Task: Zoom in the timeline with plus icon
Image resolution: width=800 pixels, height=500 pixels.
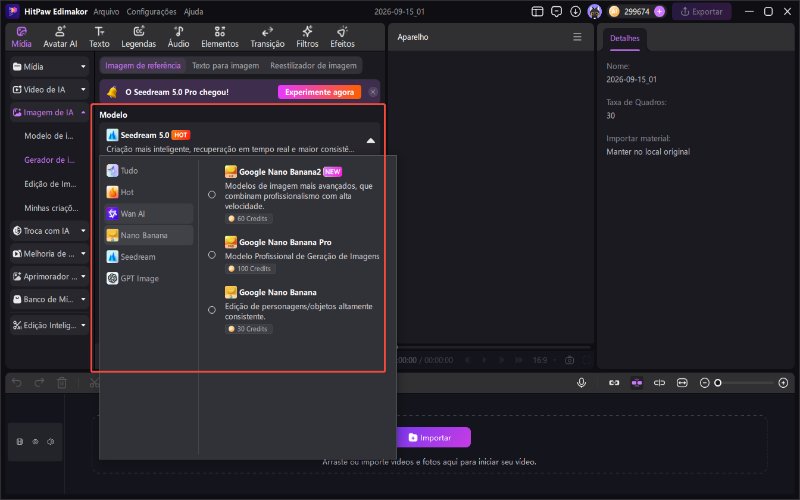Action: click(x=783, y=383)
